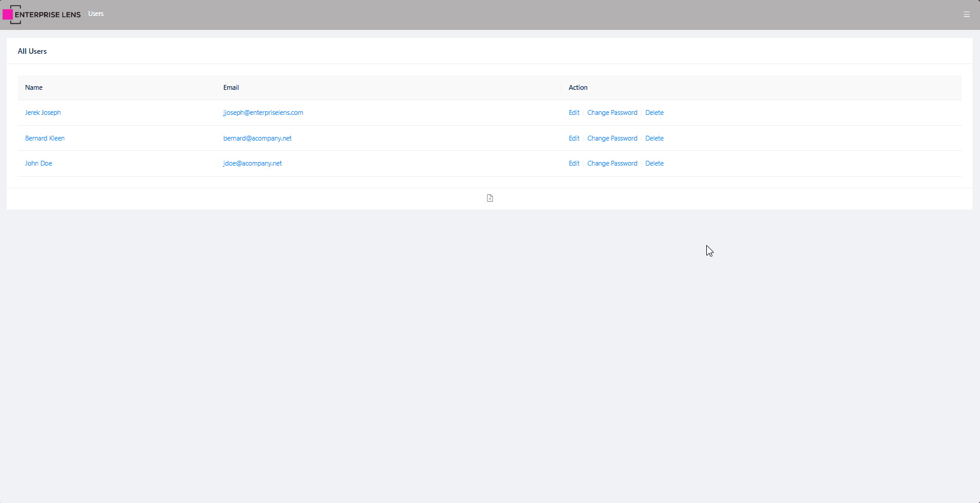Image resolution: width=980 pixels, height=503 pixels.
Task: Delete the John Doe user
Action: 654,164
